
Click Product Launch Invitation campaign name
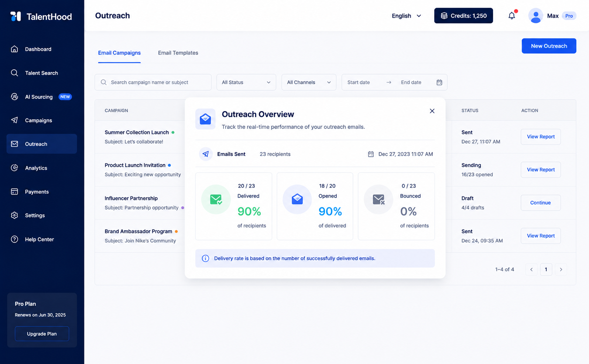coord(135,165)
